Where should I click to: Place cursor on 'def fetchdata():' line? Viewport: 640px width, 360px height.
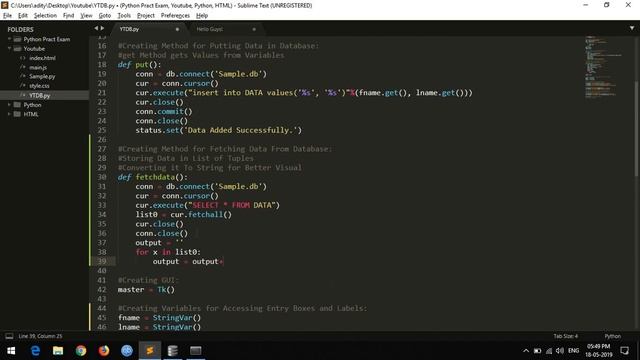pyautogui.click(x=153, y=177)
